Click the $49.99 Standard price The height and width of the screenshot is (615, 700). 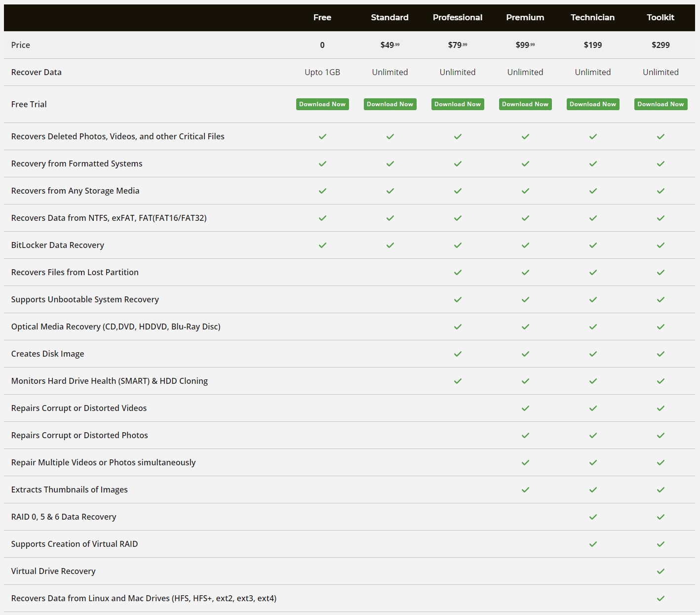coord(390,45)
